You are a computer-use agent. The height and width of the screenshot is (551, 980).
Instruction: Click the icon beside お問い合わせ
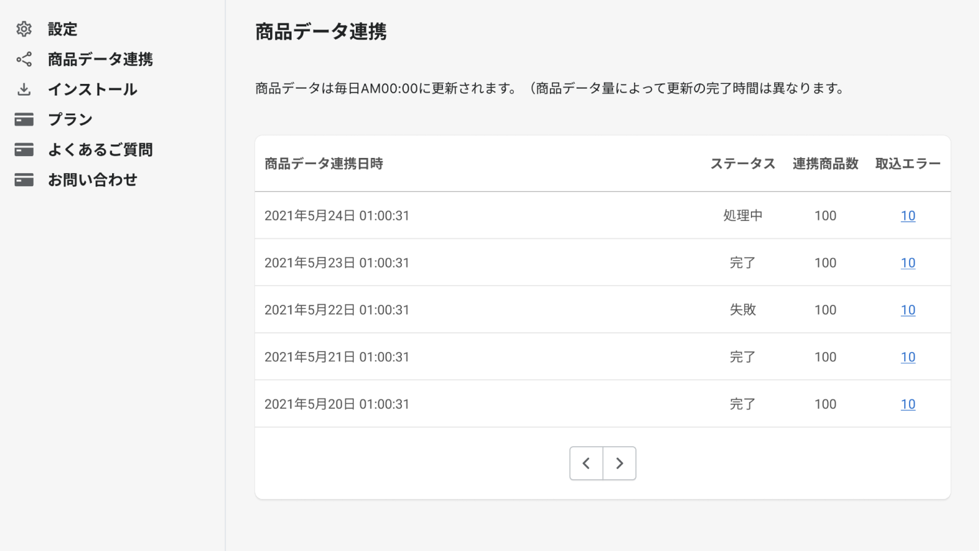[x=24, y=179]
